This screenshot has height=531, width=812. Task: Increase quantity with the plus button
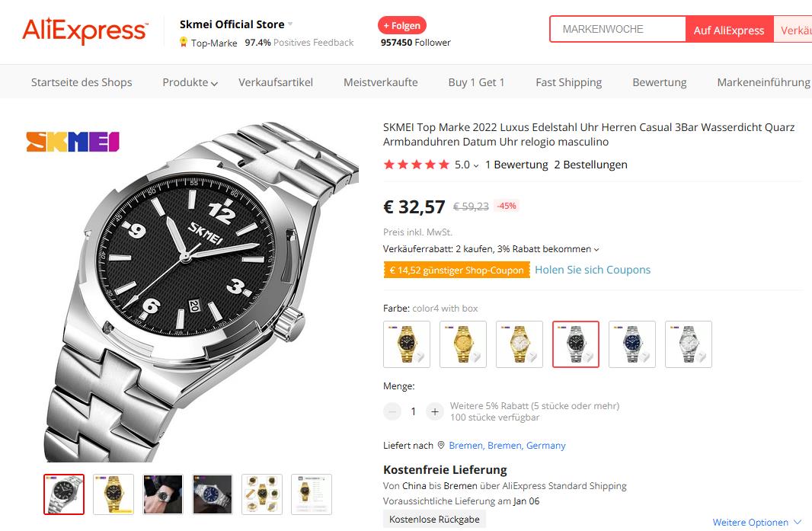point(434,411)
